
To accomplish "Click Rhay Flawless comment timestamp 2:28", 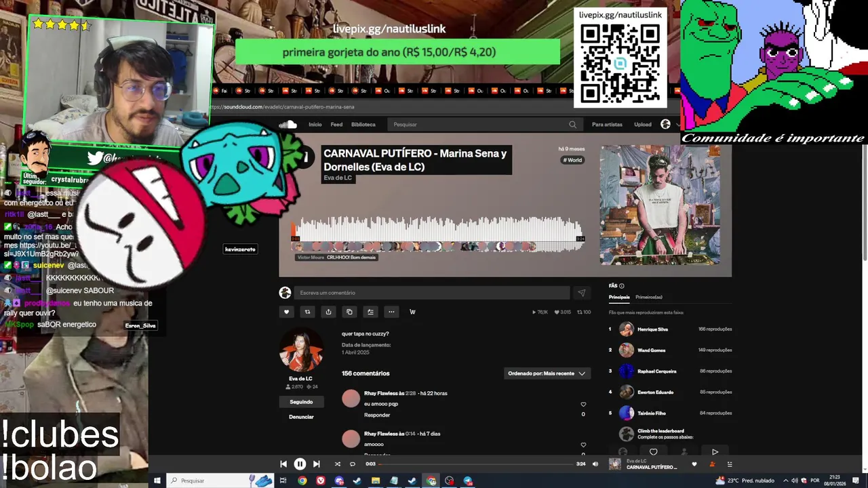I will click(x=410, y=393).
